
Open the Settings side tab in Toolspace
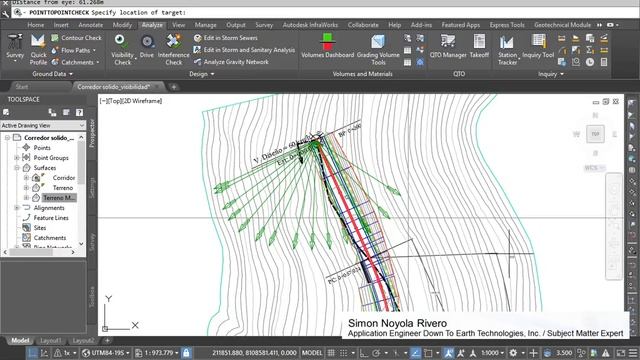(92, 188)
